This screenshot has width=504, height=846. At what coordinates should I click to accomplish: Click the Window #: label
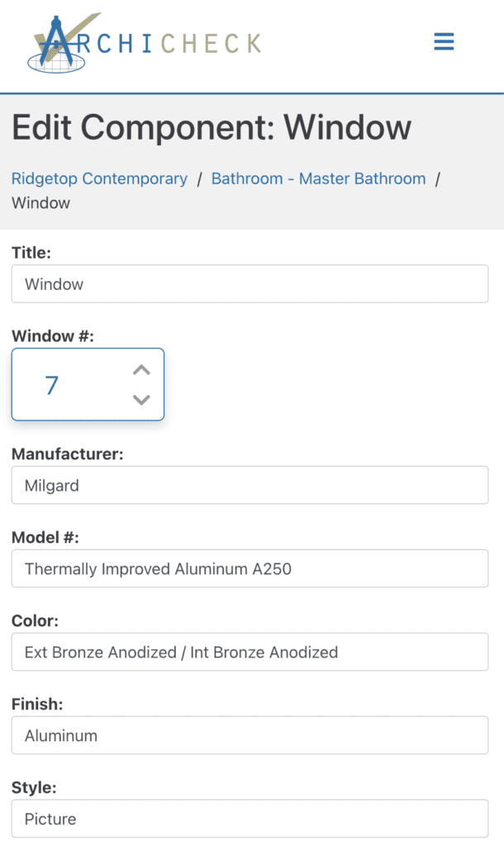(x=53, y=336)
